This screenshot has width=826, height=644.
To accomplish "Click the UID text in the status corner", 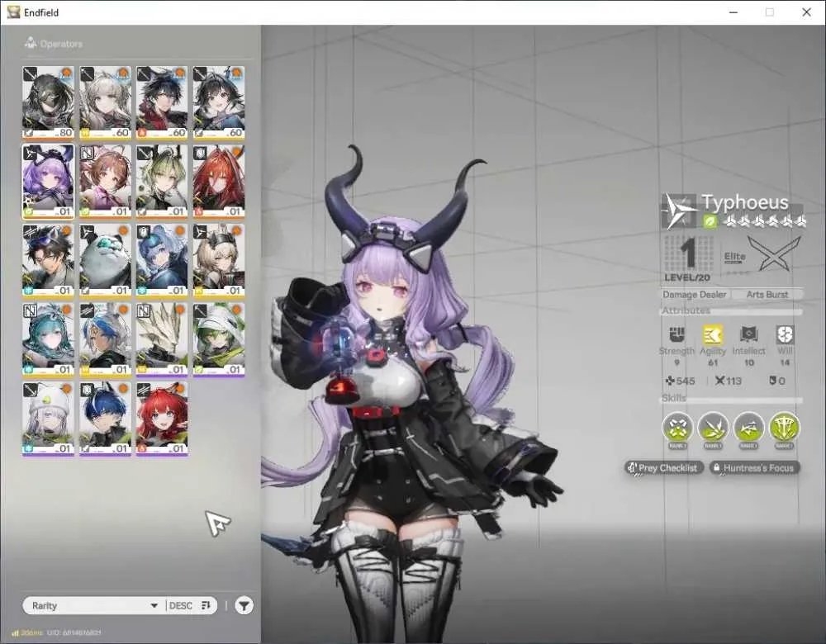I will [74, 632].
